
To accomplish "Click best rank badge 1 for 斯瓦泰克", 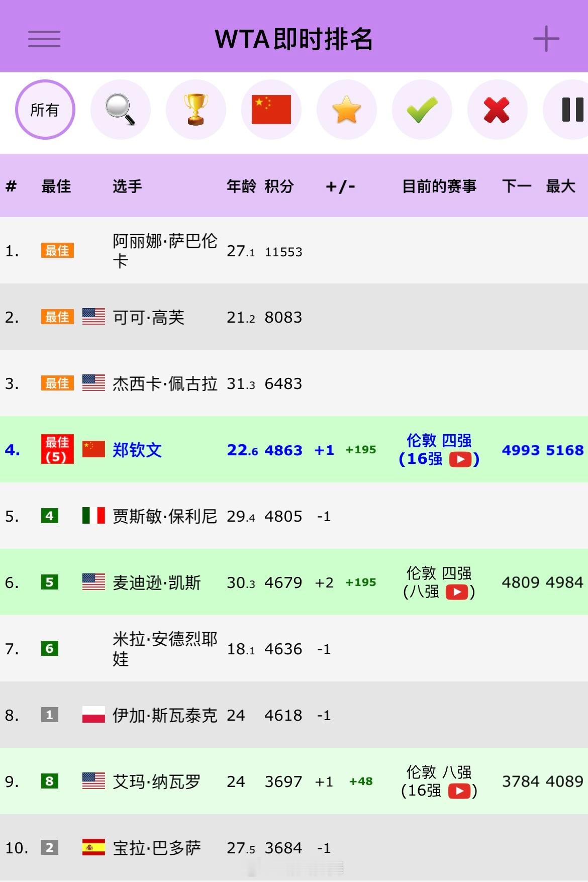I will coord(50,715).
